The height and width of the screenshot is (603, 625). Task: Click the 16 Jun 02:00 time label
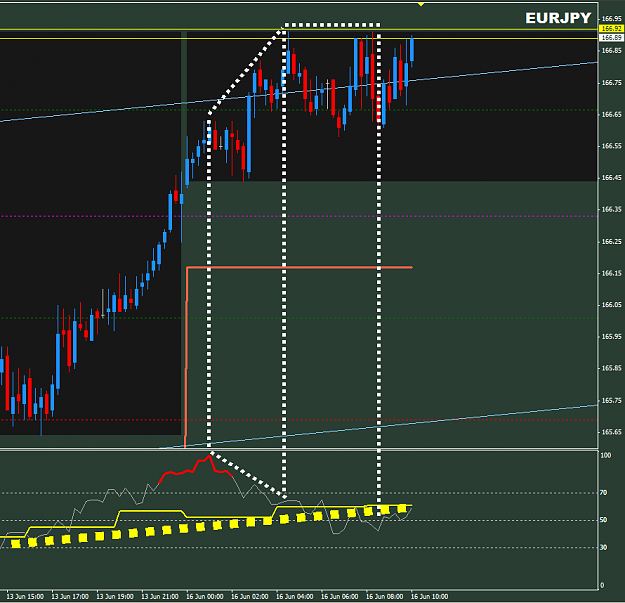pos(250,596)
